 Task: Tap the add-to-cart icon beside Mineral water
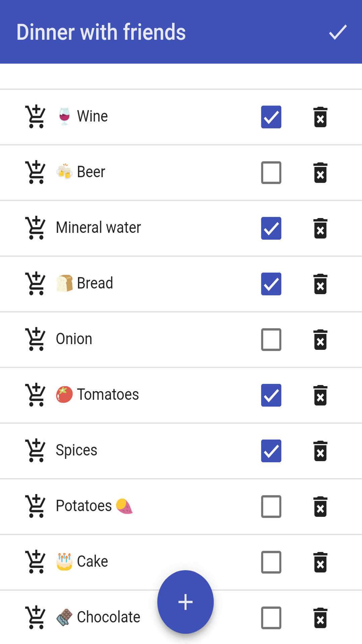[x=36, y=228]
